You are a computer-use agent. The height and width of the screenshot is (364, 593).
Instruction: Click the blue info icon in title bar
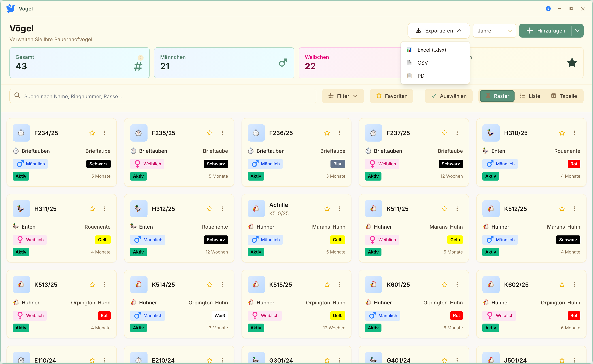pos(548,9)
